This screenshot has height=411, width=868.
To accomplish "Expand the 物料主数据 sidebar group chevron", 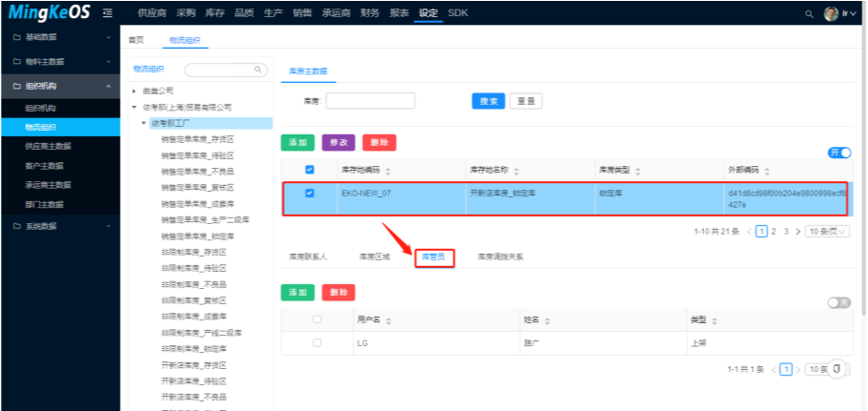I will 109,61.
